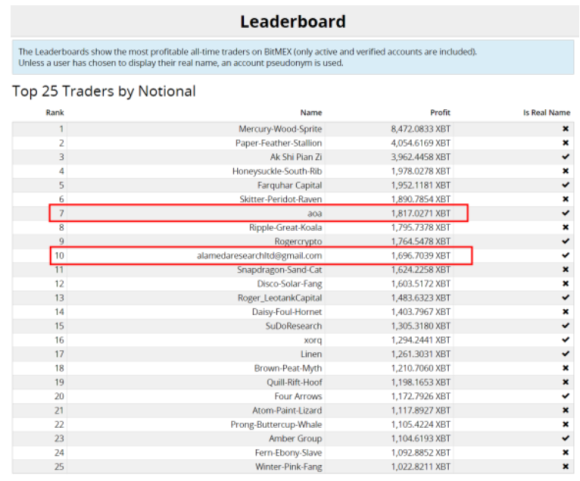This screenshot has width=580, height=481.
Task: Click the checkmark icon for Farquhar Capital
Action: click(566, 185)
